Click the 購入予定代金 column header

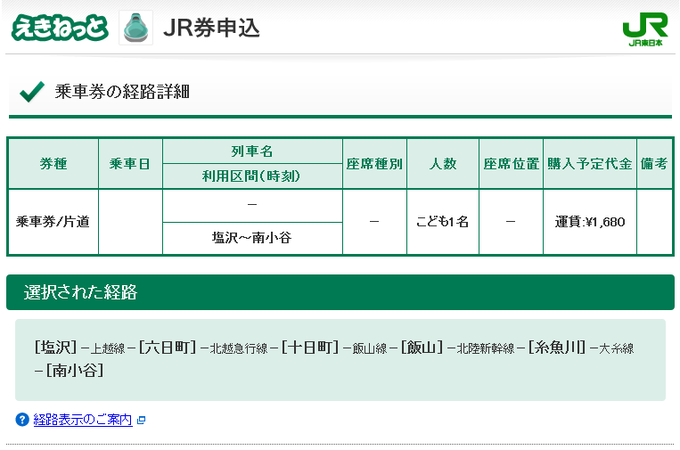point(589,164)
